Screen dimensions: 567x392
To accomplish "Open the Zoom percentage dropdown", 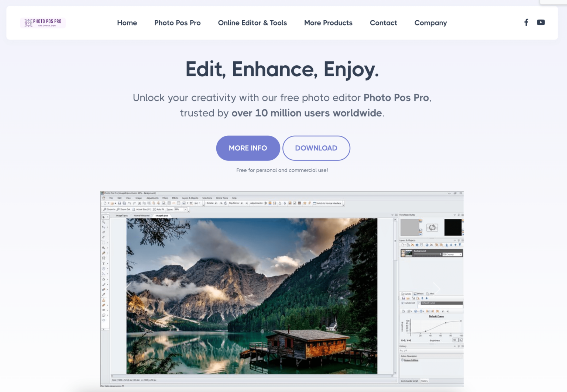I will [185, 209].
